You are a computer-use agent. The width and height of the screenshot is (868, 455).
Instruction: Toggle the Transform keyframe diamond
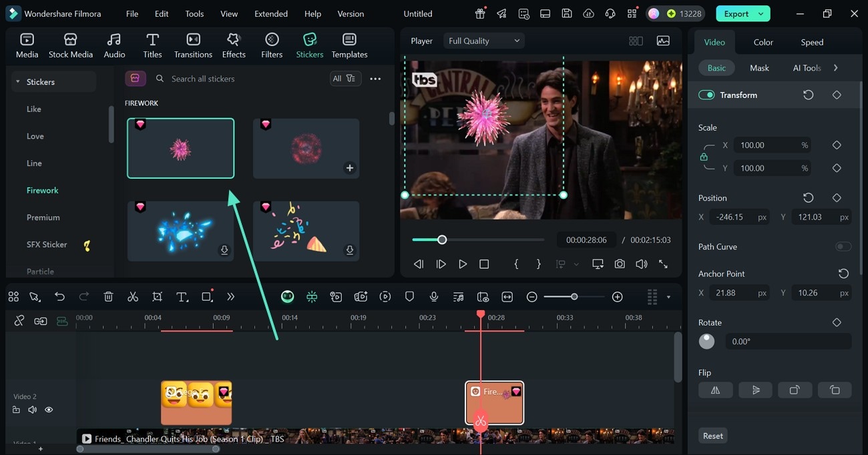coord(837,95)
